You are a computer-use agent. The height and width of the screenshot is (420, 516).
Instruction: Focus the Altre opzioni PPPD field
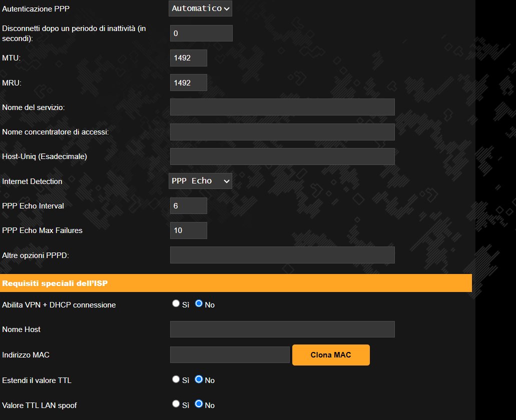(282, 255)
